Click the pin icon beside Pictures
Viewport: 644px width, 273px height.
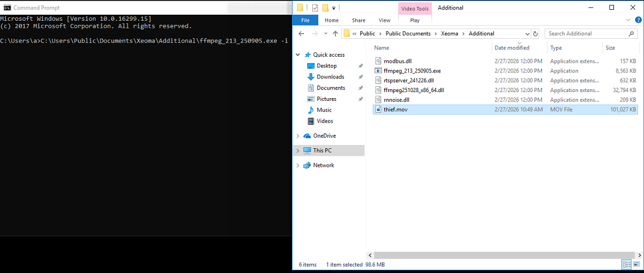(361, 99)
